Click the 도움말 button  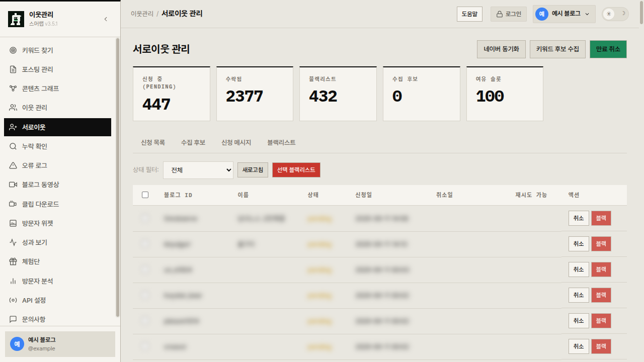[469, 14]
